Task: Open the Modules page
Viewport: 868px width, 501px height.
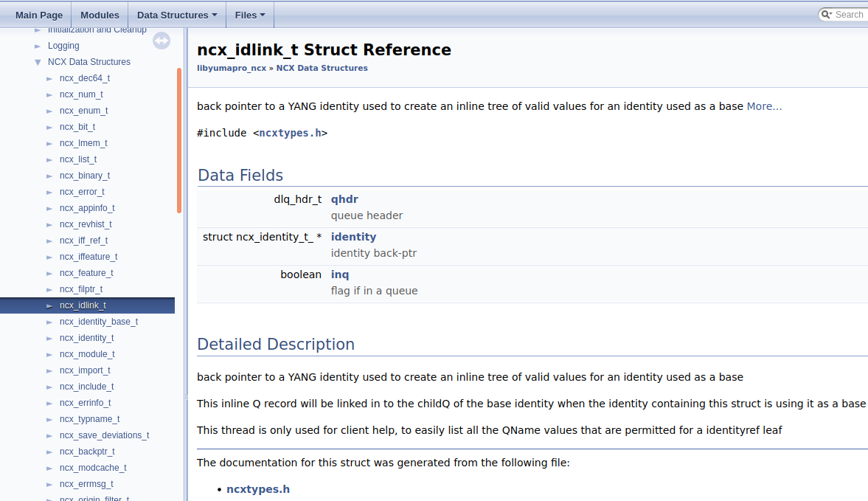Action: 99,14
